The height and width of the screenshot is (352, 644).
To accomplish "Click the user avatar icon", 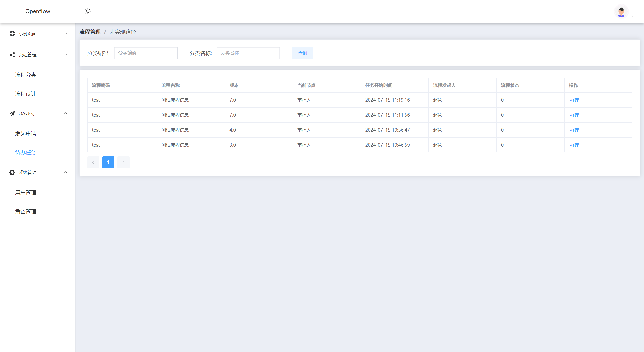I will tap(621, 12).
